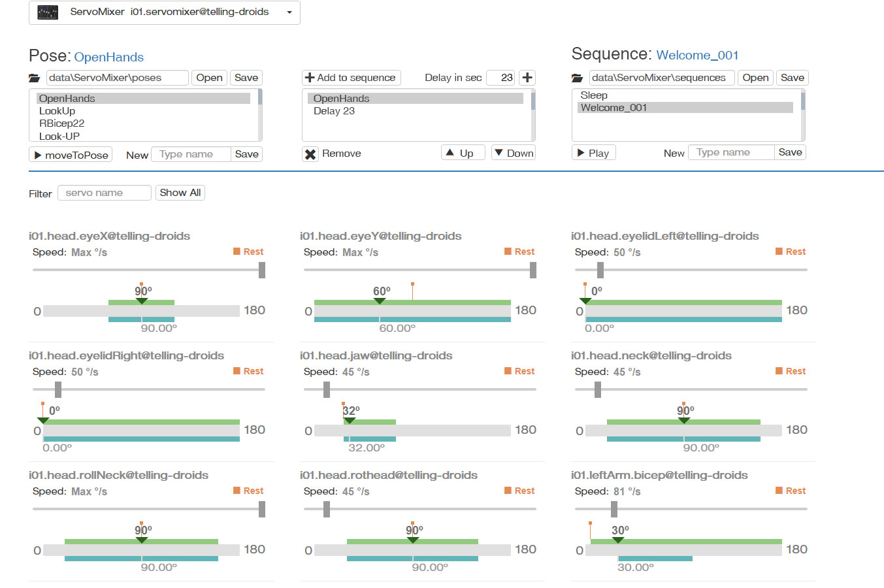Click Add to sequence button

pyautogui.click(x=351, y=77)
